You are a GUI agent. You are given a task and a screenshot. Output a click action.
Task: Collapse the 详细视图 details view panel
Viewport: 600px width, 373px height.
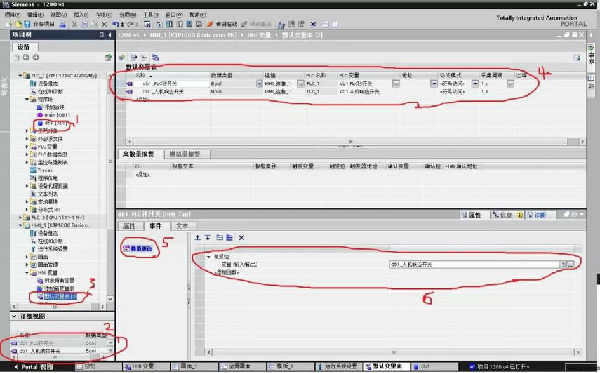click(14, 316)
